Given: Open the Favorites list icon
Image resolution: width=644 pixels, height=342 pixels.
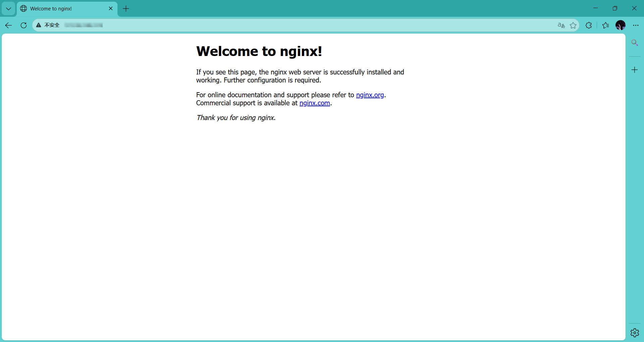Looking at the screenshot, I should tap(605, 25).
